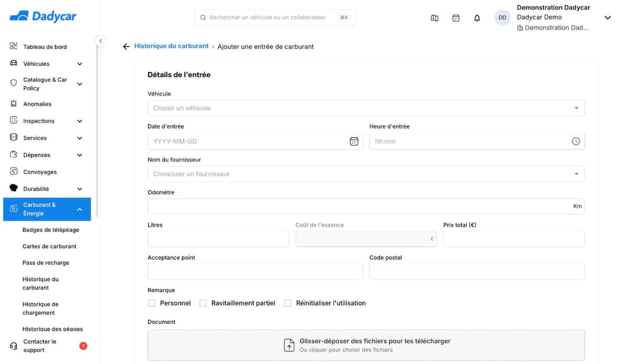Open Historique de chargement menu item

click(x=41, y=308)
